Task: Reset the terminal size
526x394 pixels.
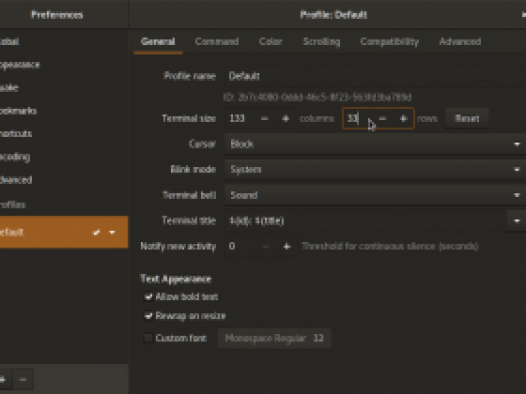Action: point(467,118)
